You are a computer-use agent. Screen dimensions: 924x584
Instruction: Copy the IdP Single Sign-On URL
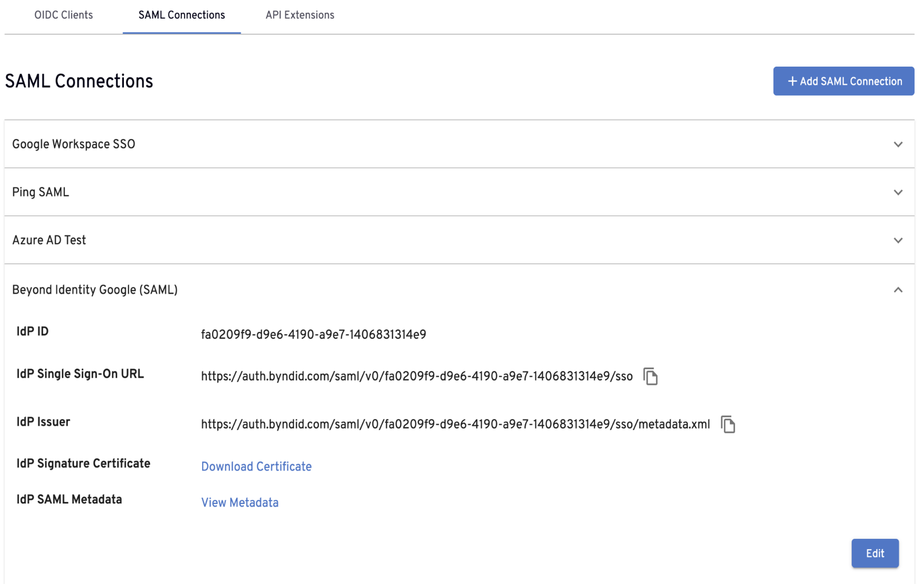pos(650,377)
